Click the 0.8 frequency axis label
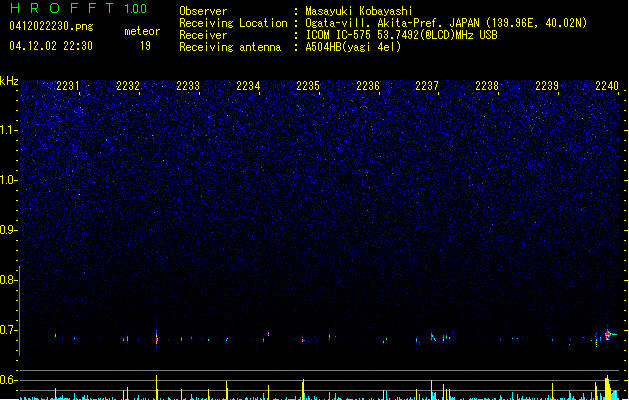The image size is (629, 400). [x=8, y=280]
